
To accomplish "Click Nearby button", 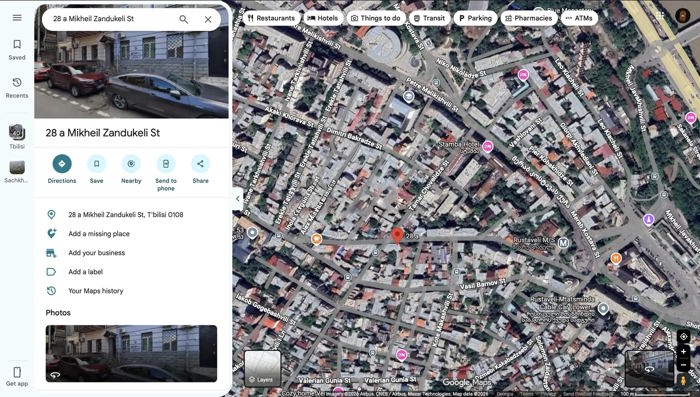I will [x=131, y=169].
